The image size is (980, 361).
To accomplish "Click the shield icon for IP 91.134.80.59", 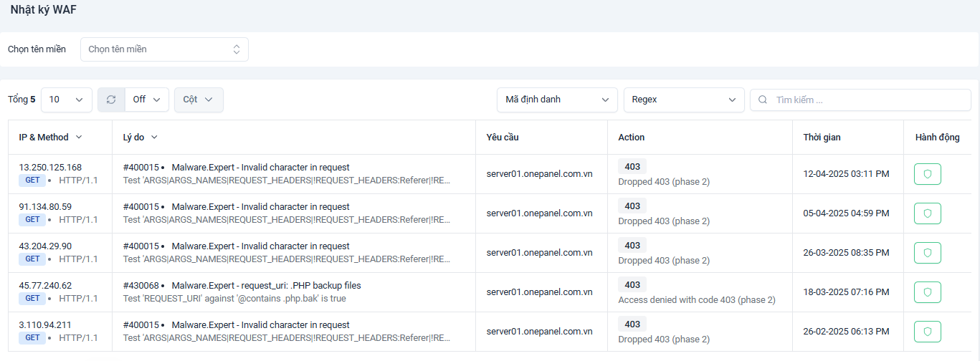I will [927, 213].
